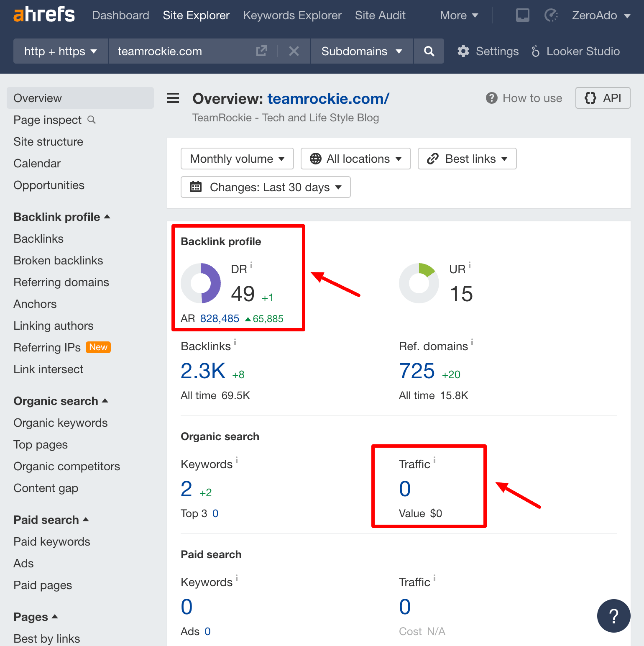Click the green UR donut chart
The width and height of the screenshot is (644, 646).
point(419,283)
